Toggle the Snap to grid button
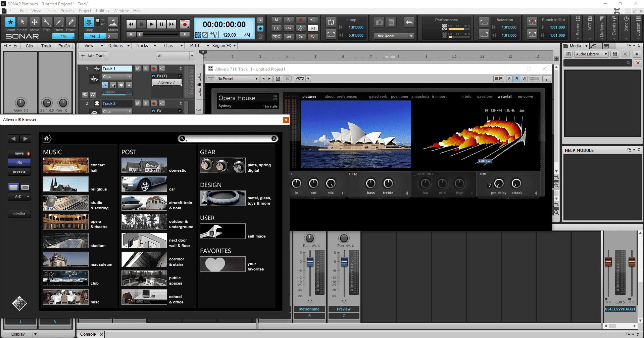The image size is (644, 338). click(89, 22)
